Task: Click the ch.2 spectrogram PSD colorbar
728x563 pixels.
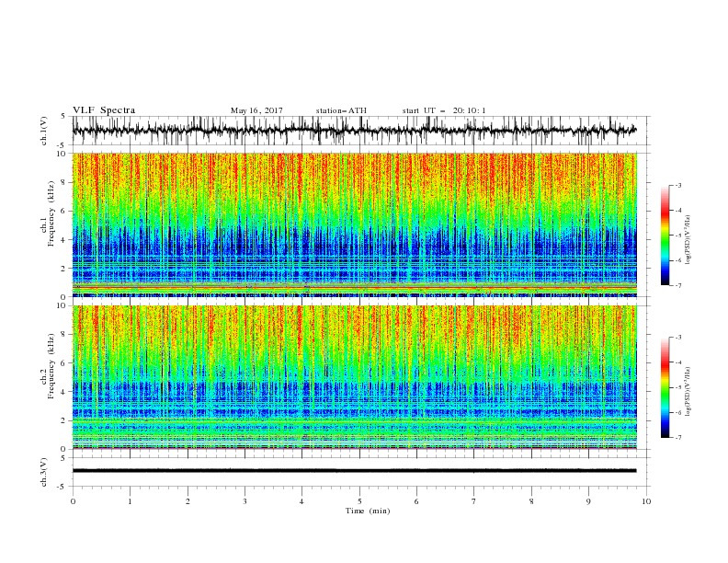Action: point(665,387)
